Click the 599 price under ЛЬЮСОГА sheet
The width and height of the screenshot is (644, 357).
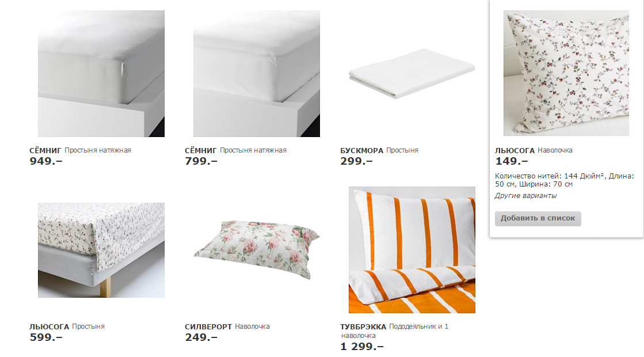pos(45,337)
